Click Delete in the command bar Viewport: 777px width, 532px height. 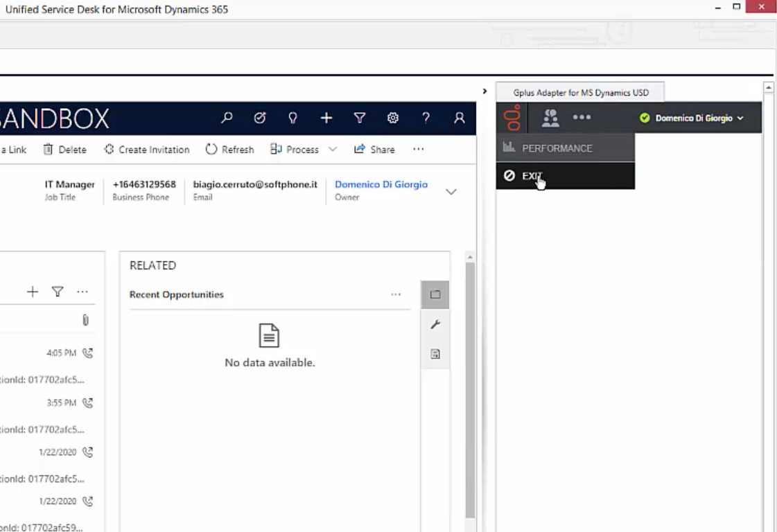tap(65, 149)
